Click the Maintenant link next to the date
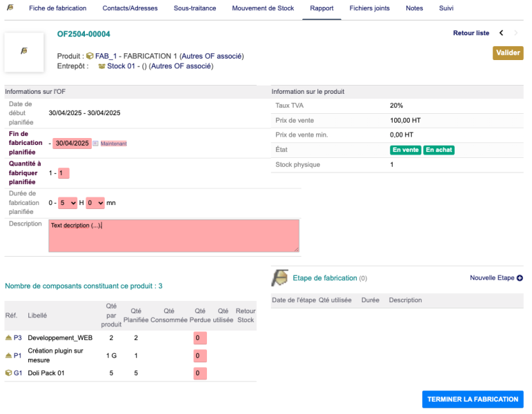Viewport: 532px width, 414px height. pyautogui.click(x=114, y=144)
